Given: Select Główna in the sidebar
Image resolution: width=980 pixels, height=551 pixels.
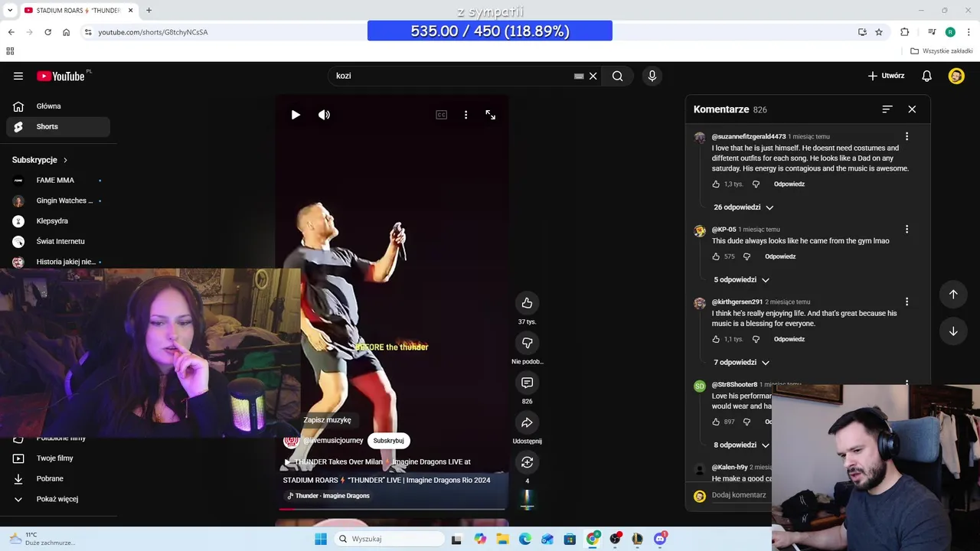Looking at the screenshot, I should (58, 106).
